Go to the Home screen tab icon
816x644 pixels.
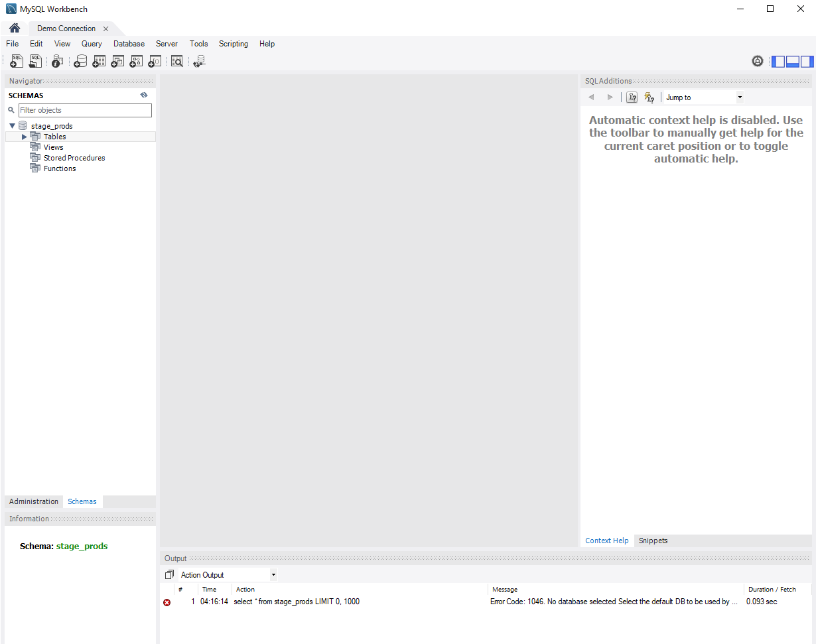(14, 28)
